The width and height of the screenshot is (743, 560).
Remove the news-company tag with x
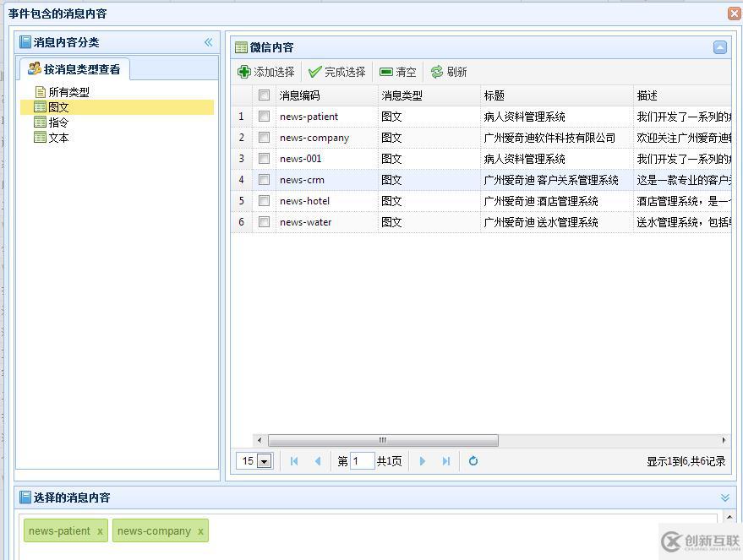(200, 531)
